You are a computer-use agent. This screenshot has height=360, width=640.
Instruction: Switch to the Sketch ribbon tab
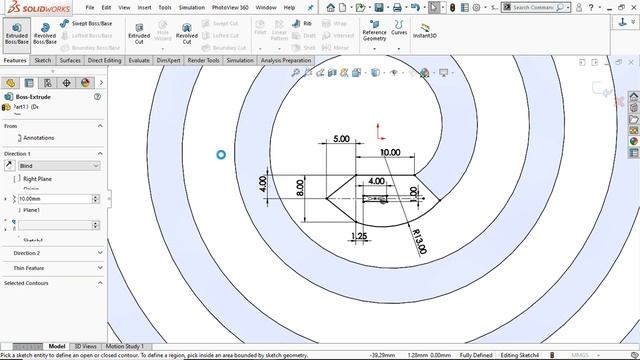point(42,60)
